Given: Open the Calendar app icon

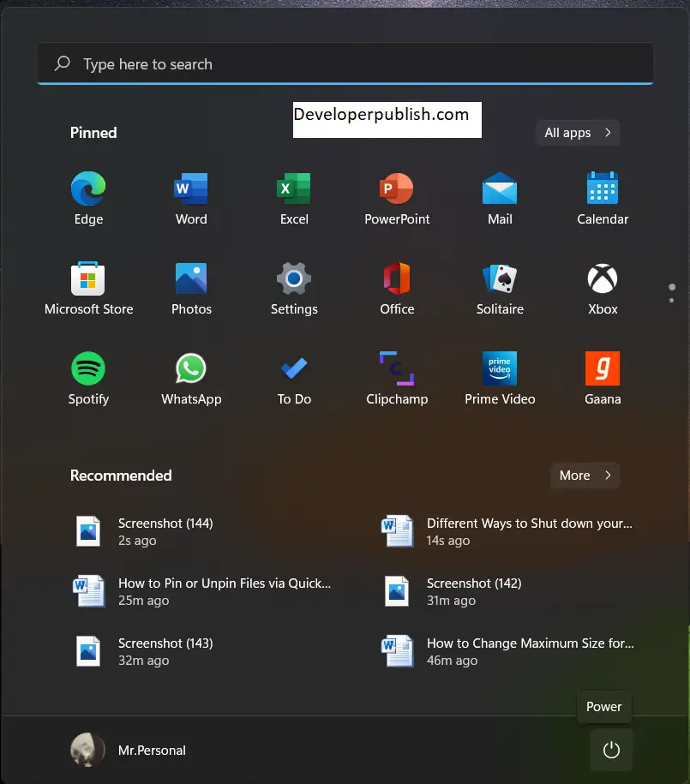Looking at the screenshot, I should (x=603, y=199).
